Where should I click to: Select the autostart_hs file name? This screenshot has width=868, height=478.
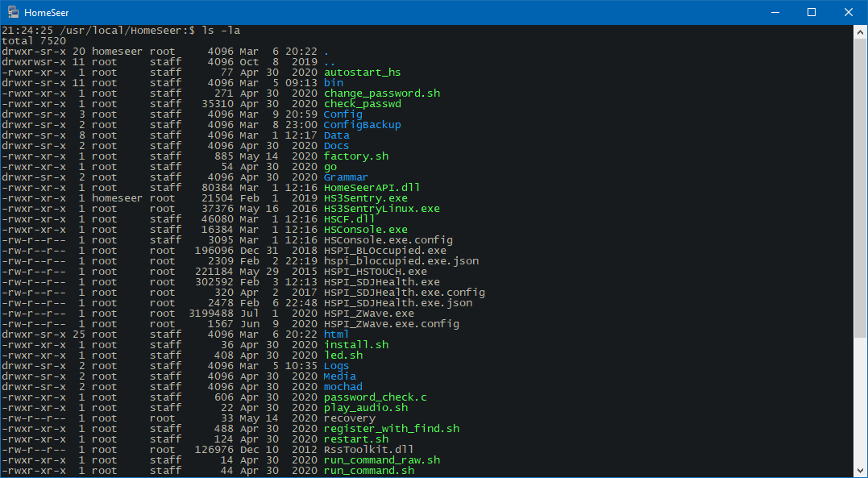pos(362,73)
